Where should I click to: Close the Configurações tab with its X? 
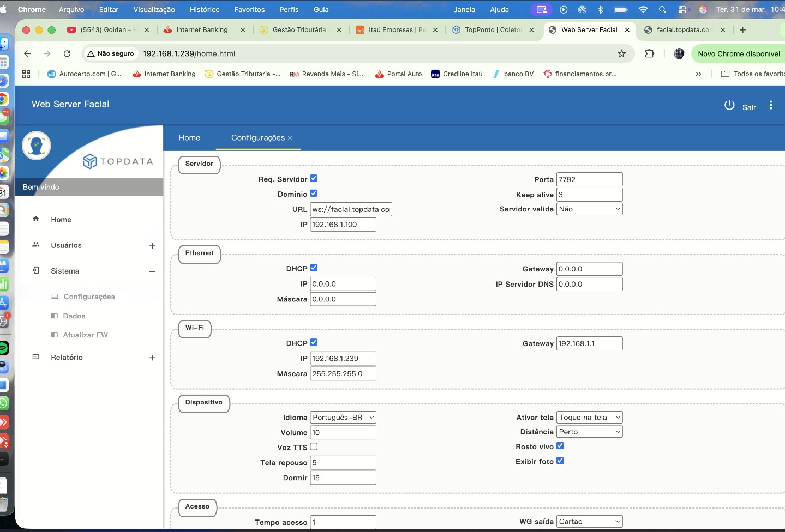[x=290, y=138]
